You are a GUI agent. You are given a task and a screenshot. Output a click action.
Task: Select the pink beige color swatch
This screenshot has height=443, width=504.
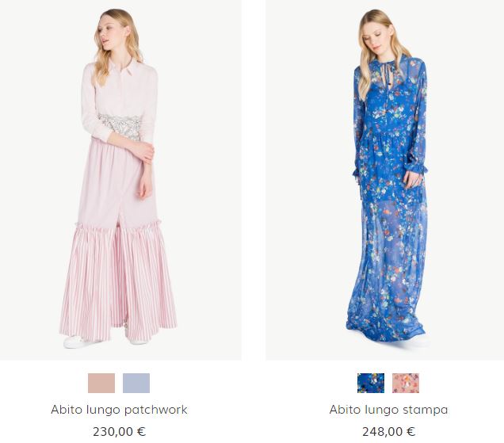[x=101, y=383]
